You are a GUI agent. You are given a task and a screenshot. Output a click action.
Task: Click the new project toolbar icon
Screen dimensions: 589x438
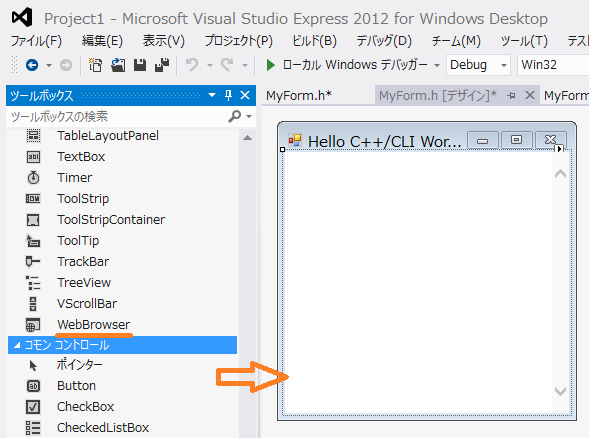pos(95,65)
